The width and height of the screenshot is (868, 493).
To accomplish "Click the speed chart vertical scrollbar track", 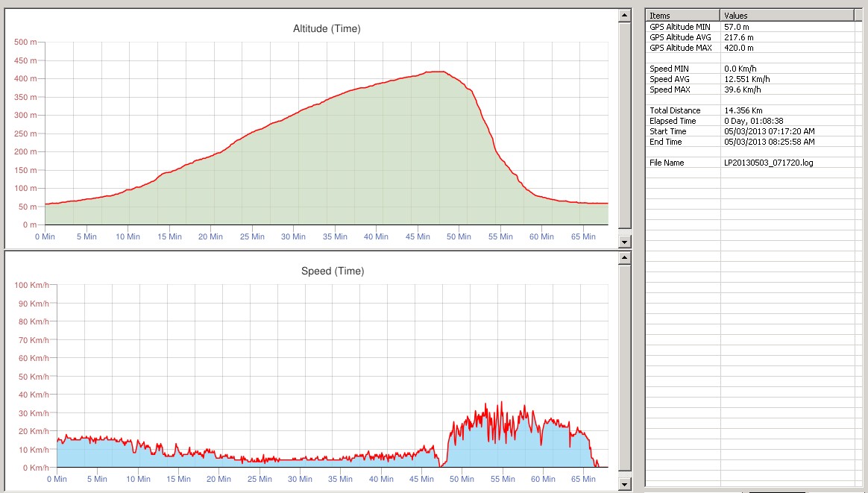I will click(624, 371).
